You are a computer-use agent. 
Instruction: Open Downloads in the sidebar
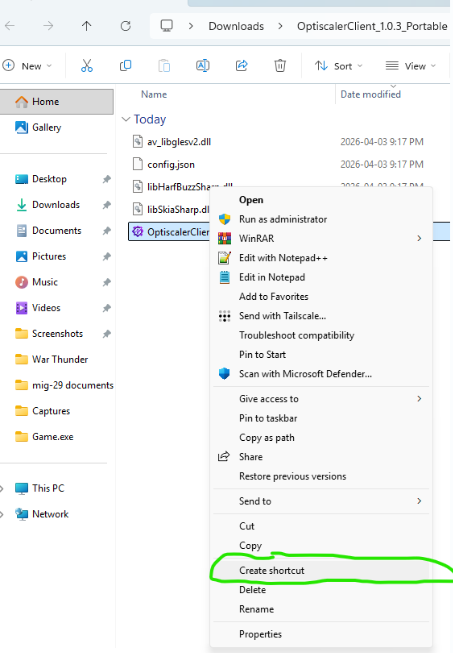[x=56, y=204]
